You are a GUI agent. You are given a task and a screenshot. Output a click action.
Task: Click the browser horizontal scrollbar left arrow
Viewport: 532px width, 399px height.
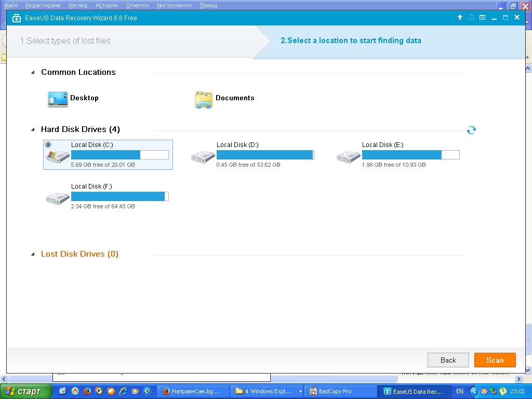coord(4,379)
